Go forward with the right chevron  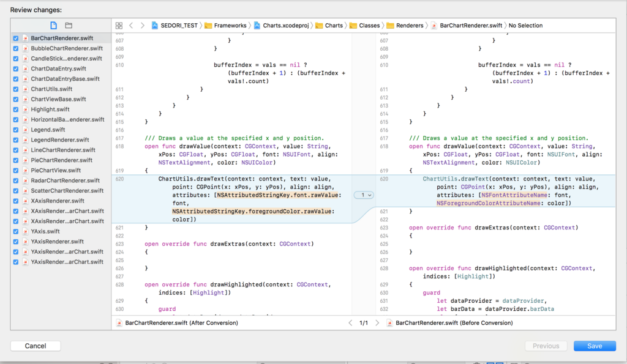coord(142,26)
